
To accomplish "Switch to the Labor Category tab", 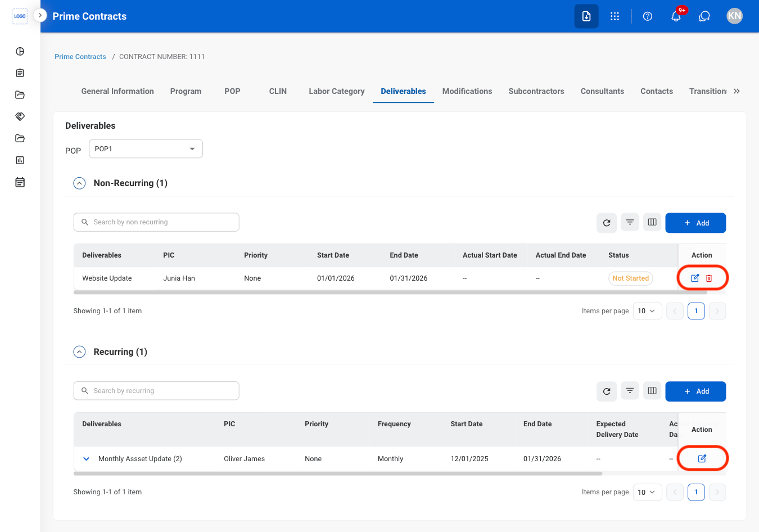I will tap(337, 91).
